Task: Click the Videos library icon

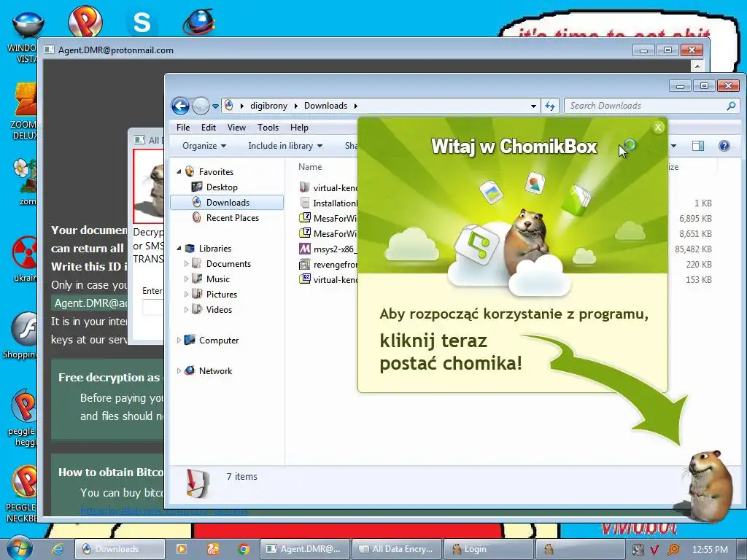Action: point(196,309)
